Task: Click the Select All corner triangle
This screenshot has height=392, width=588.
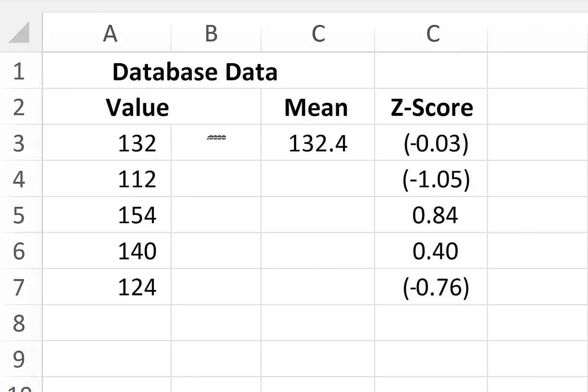Action: pyautogui.click(x=19, y=33)
